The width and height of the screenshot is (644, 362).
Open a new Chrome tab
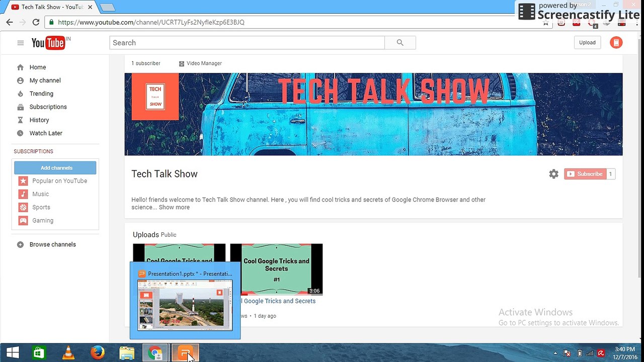tap(107, 7)
